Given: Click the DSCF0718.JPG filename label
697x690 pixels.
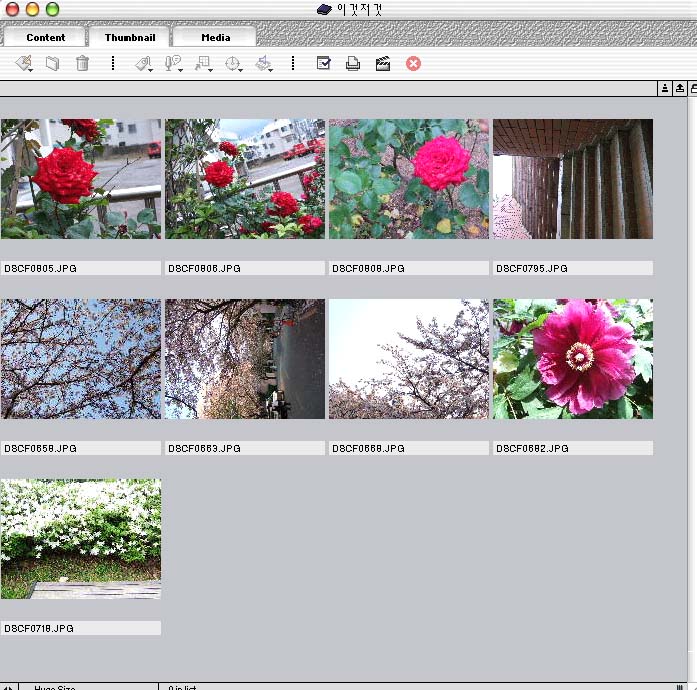Looking at the screenshot, I should (x=81, y=629).
